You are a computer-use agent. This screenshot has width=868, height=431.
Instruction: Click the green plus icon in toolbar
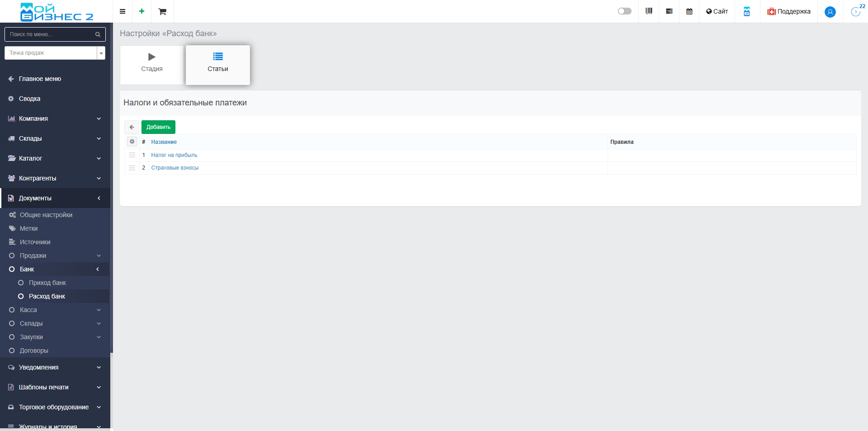click(142, 11)
